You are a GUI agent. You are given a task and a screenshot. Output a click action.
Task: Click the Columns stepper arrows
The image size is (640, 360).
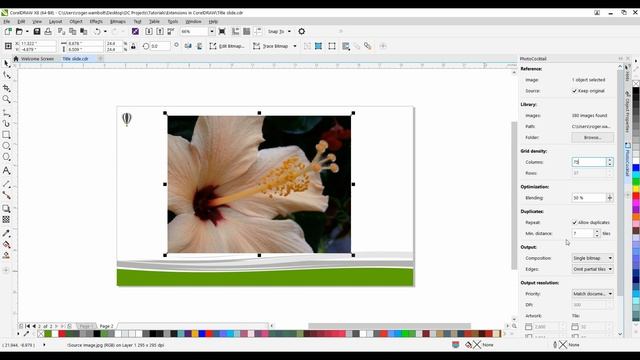click(610, 162)
